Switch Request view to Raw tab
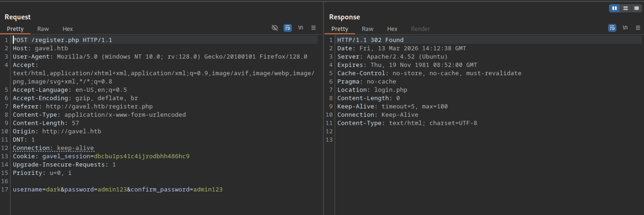 43,29
